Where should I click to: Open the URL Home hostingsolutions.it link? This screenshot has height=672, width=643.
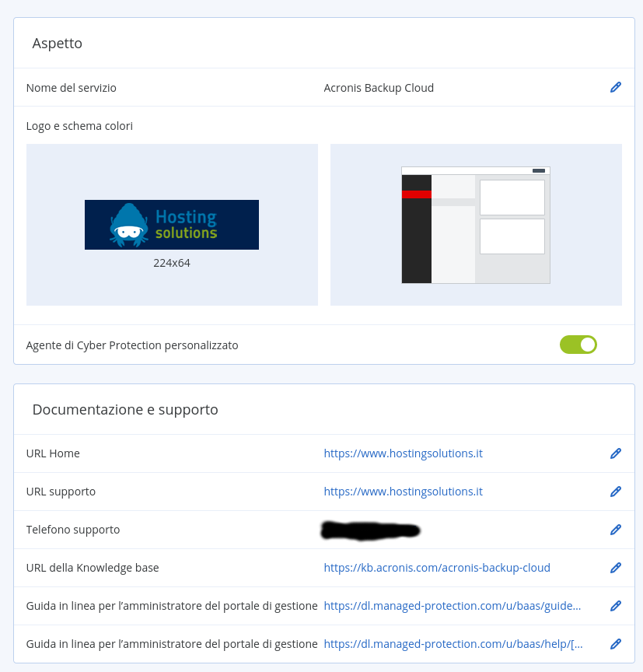pos(403,453)
